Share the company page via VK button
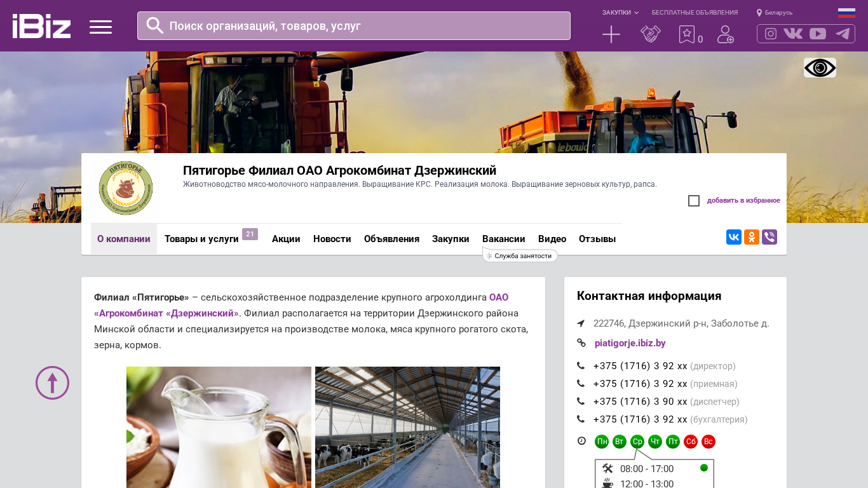The image size is (868, 488). [x=734, y=237]
